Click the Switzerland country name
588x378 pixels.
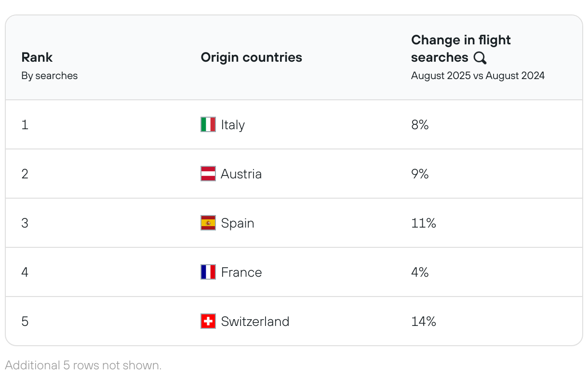[x=255, y=322]
